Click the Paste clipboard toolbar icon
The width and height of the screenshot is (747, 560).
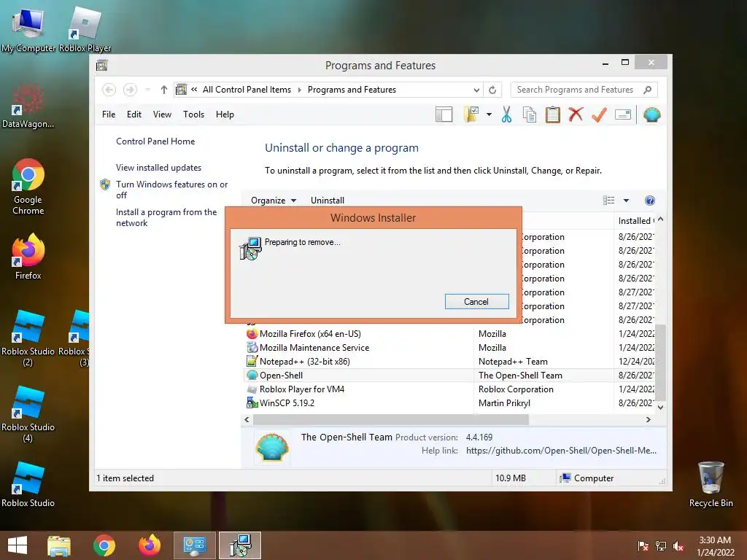pos(553,114)
